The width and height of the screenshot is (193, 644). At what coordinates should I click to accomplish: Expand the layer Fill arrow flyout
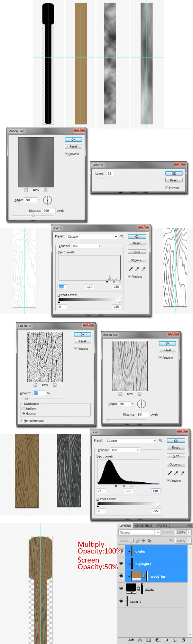[189, 540]
